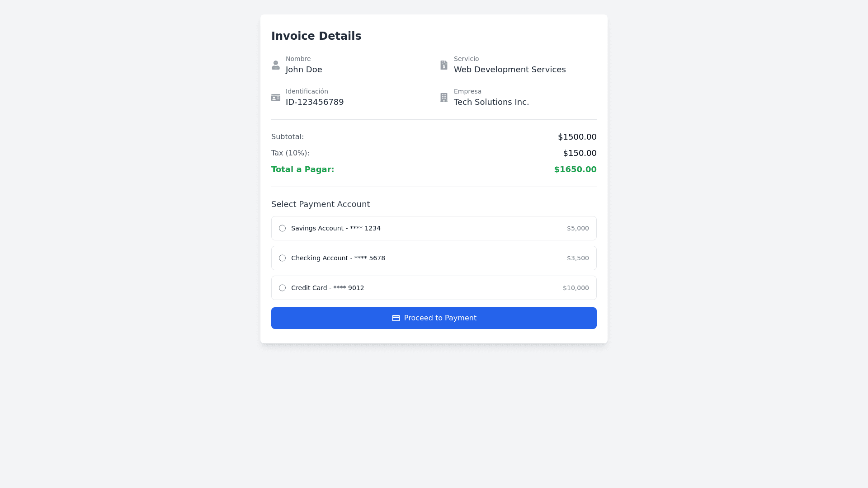Click the credit card icon on payment button
The height and width of the screenshot is (488, 868).
[x=396, y=318]
